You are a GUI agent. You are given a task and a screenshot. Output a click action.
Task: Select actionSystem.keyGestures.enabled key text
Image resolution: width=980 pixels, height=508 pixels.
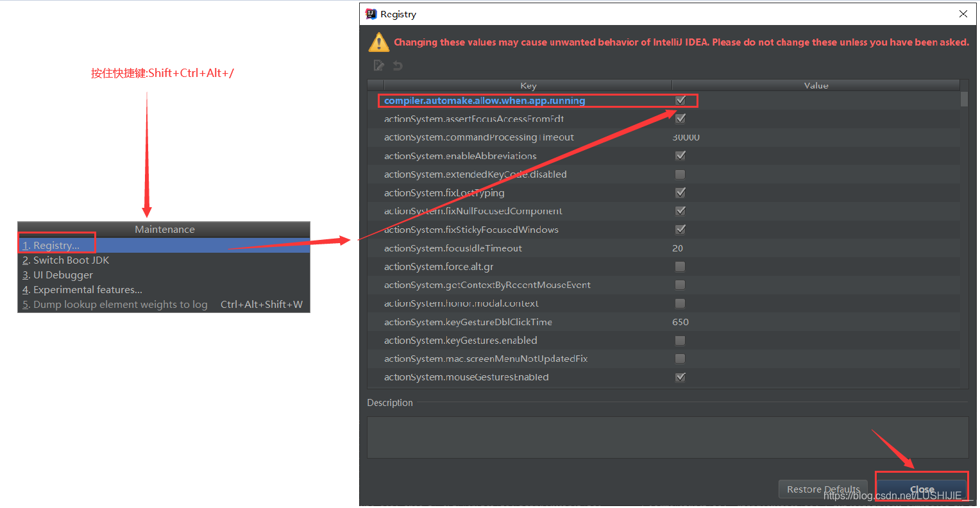click(460, 341)
